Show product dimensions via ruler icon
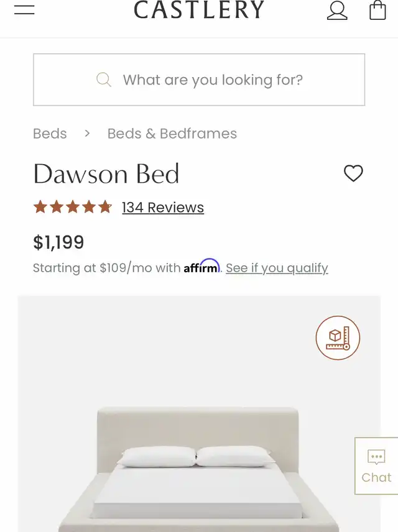This screenshot has height=532, width=398. coord(338,337)
